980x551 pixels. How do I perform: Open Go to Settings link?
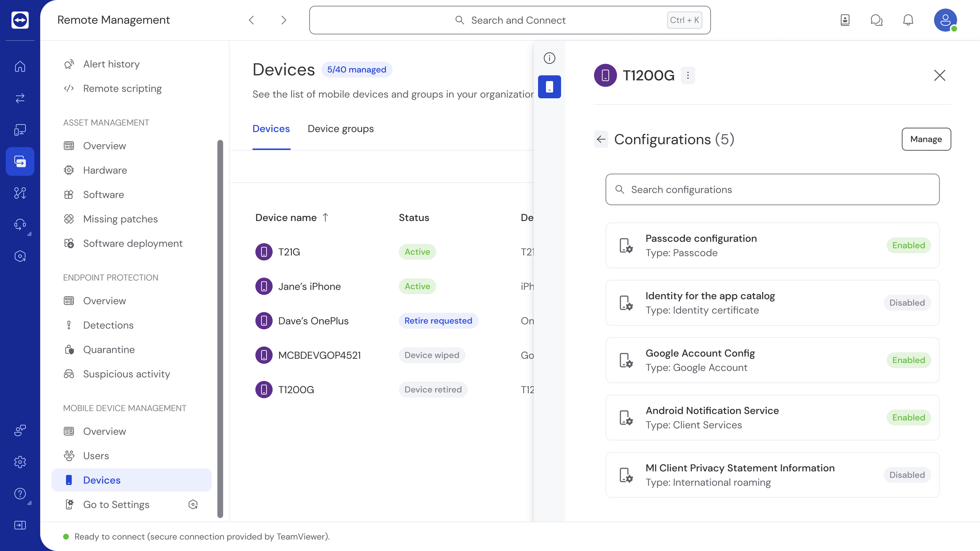coord(116,505)
